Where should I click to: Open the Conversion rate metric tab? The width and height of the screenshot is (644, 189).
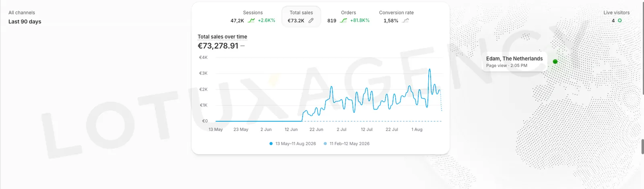pos(396,17)
